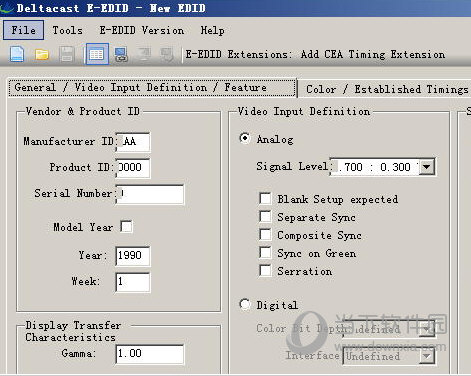Open an EDID file via folder icon

click(42, 54)
